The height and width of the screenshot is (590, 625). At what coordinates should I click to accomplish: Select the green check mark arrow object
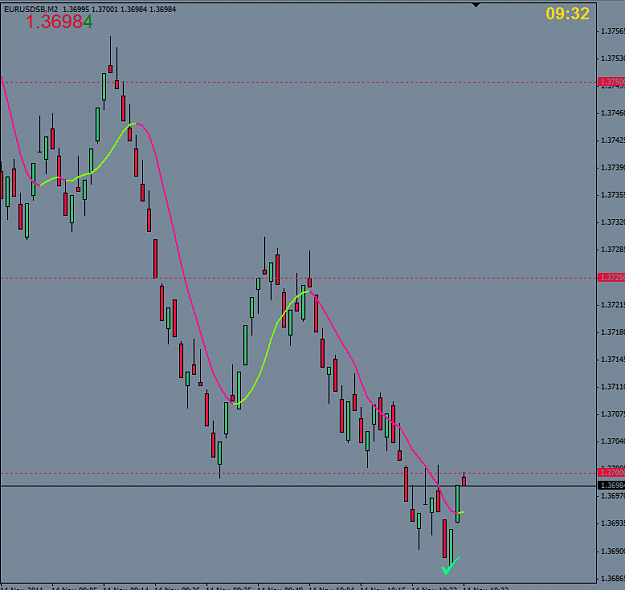pos(451,566)
